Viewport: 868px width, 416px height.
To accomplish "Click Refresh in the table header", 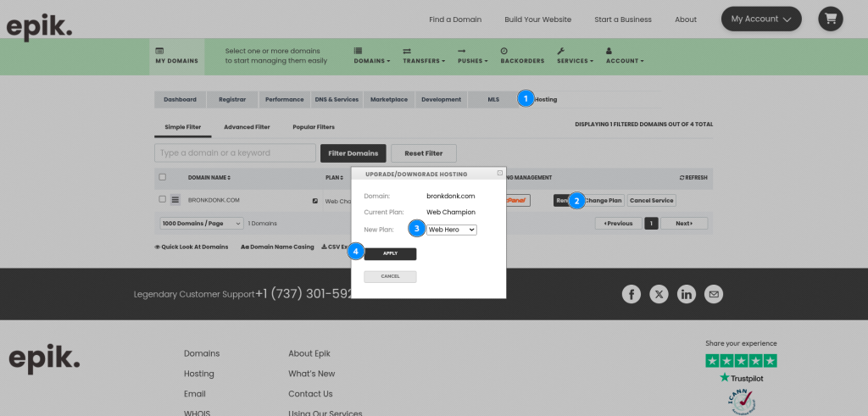I will (x=693, y=178).
